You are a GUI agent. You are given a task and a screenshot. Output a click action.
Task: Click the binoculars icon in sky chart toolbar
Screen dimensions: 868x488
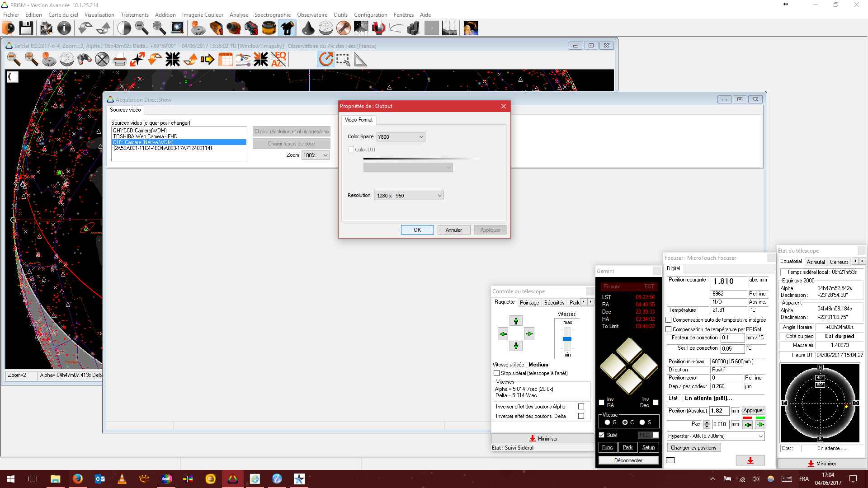tap(85, 59)
